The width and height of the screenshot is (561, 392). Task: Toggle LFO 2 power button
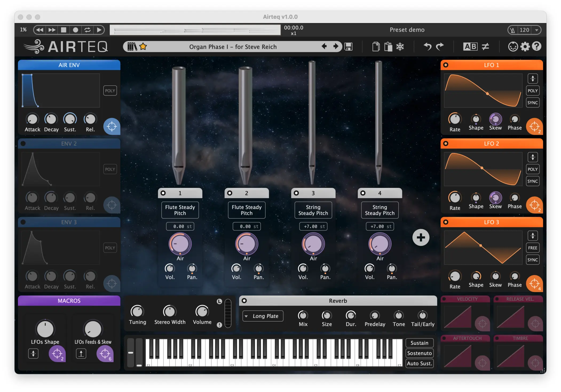coord(446,144)
